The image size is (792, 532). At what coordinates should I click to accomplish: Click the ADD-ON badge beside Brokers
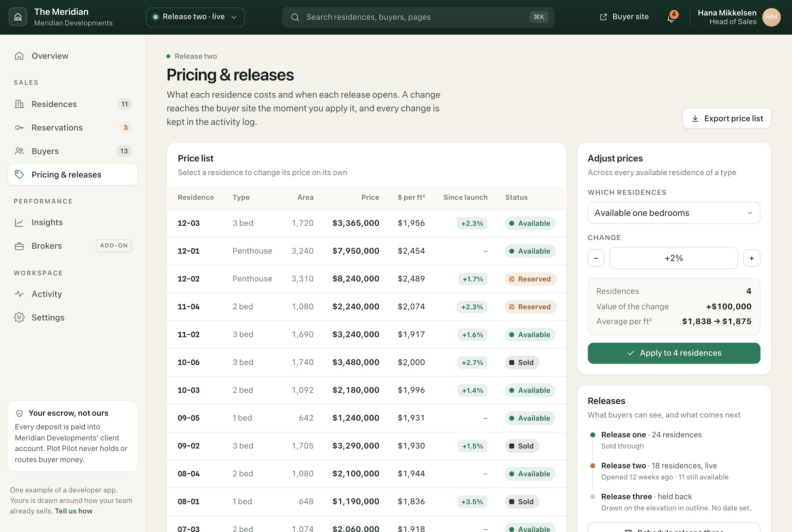pyautogui.click(x=114, y=246)
